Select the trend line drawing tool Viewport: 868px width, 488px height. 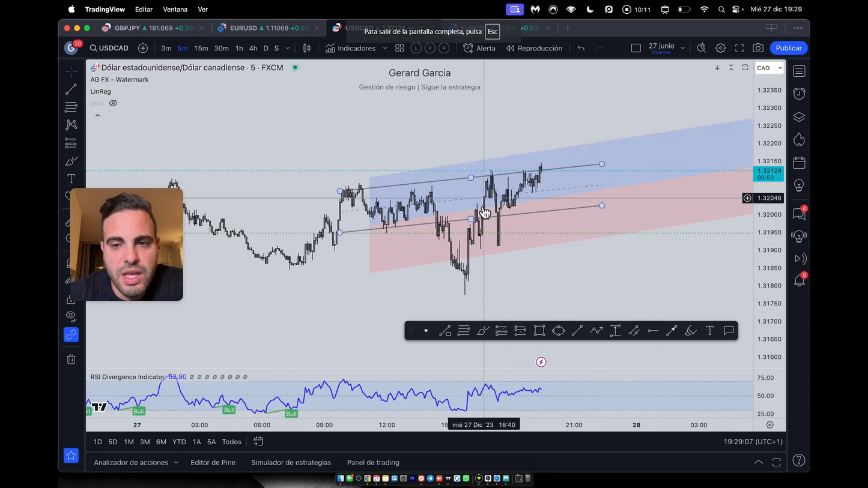coord(71,89)
